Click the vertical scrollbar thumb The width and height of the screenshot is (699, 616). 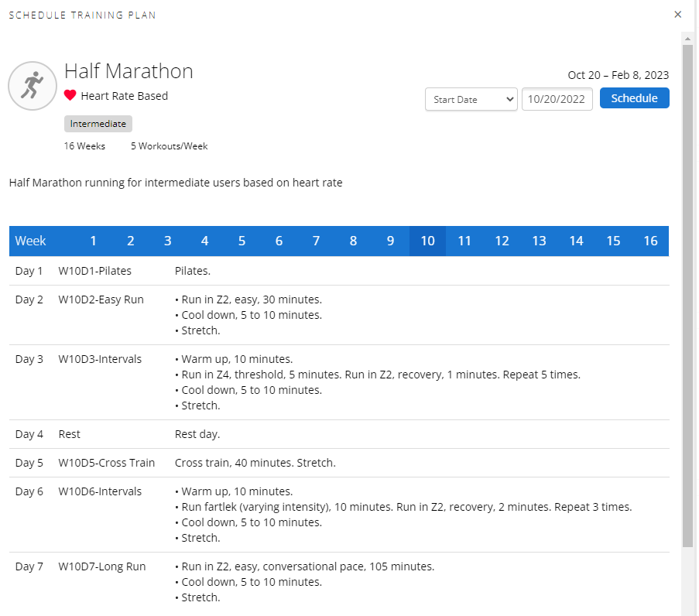coord(687,294)
